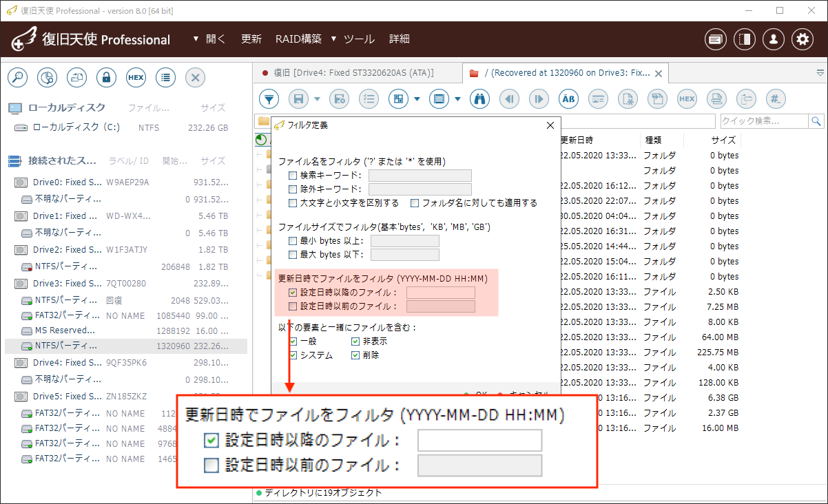Enable the 最大 bytes 以下 checkbox
828x504 pixels.
pos(293,255)
